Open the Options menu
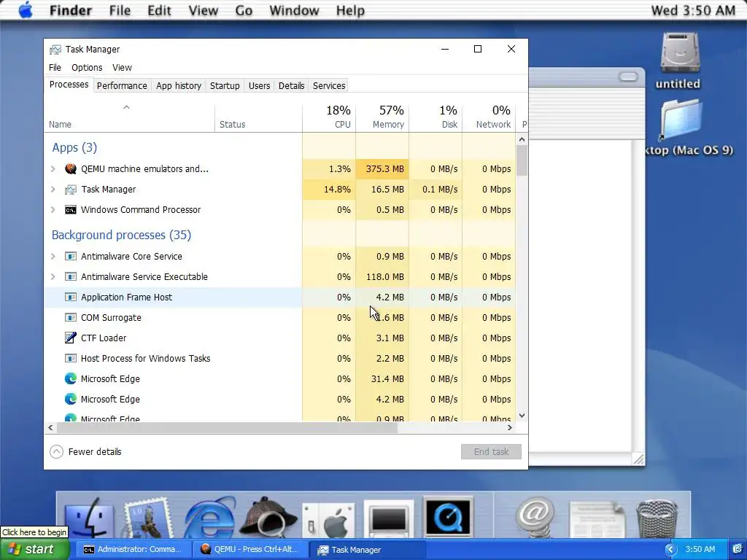Screen dimensions: 747x560 (x=87, y=68)
